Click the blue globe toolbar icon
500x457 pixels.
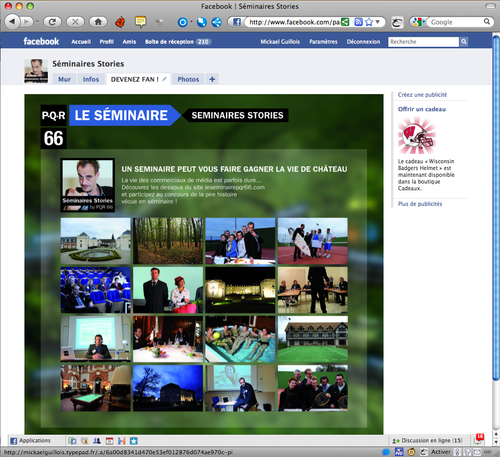[202, 22]
